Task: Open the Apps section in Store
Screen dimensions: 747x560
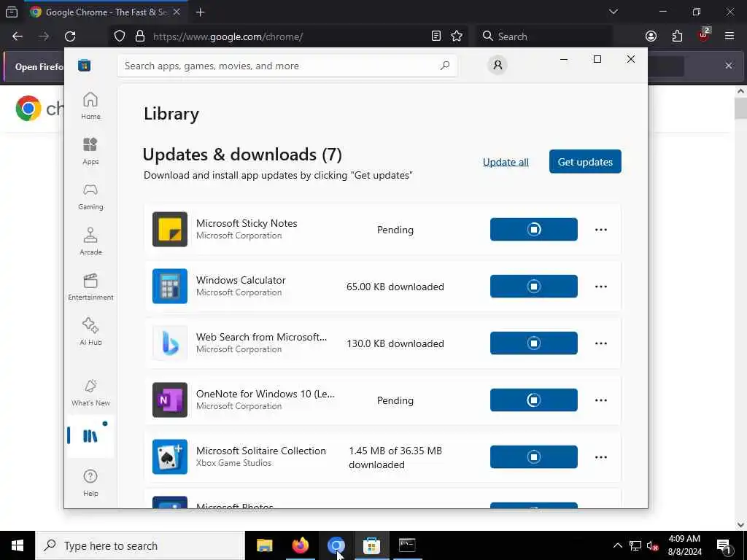Action: (x=90, y=151)
